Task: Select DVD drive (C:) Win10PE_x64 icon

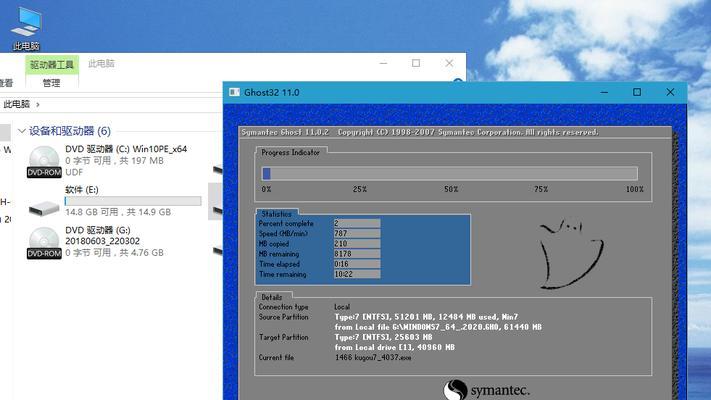Action: [x=44, y=161]
